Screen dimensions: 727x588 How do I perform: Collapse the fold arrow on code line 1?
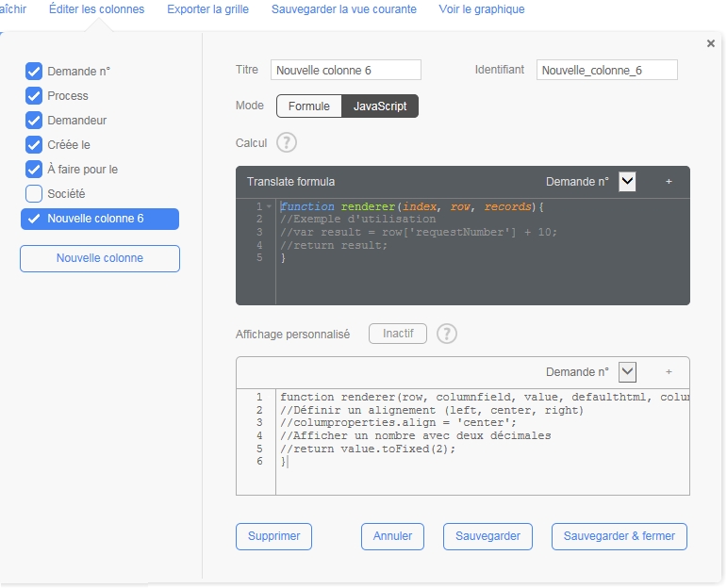270,206
